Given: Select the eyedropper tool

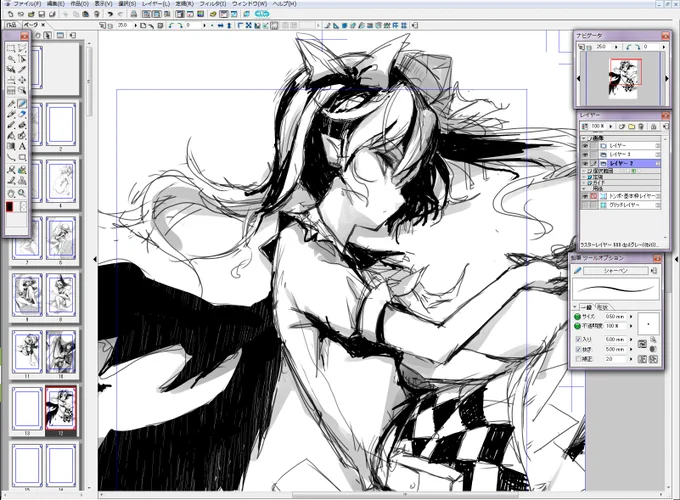Looking at the screenshot, I should click(x=22, y=69).
